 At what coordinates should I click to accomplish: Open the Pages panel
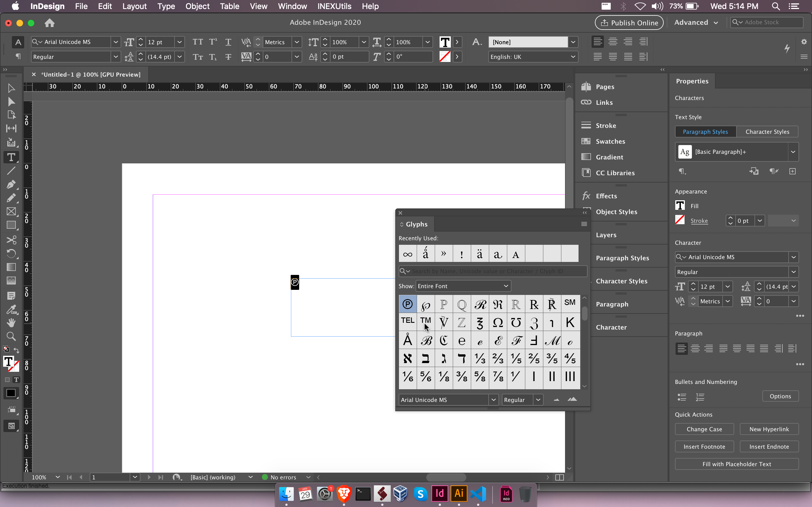605,86
